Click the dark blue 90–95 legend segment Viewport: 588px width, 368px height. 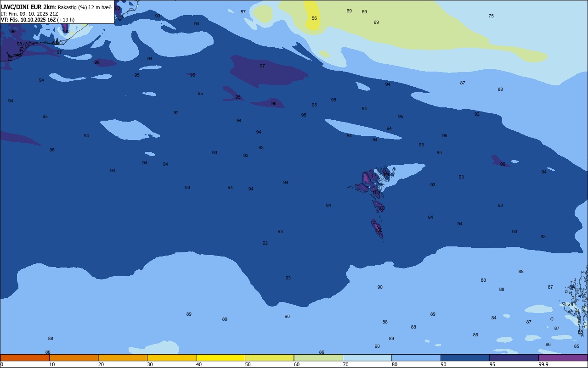click(465, 357)
